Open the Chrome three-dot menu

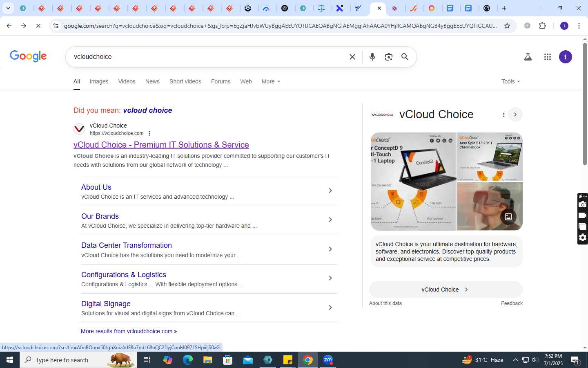coord(579,26)
